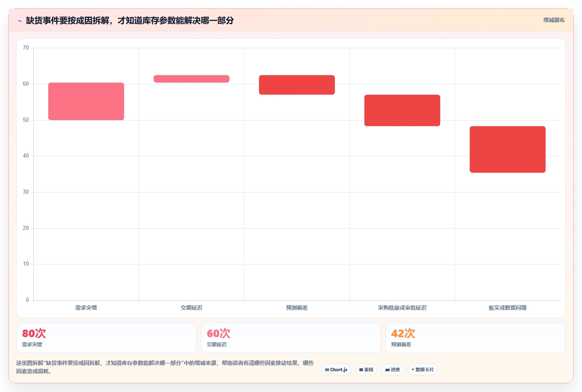Click the 账实或数据问题 x-axis label
Image resolution: width=582 pixels, height=392 pixels.
(508, 308)
